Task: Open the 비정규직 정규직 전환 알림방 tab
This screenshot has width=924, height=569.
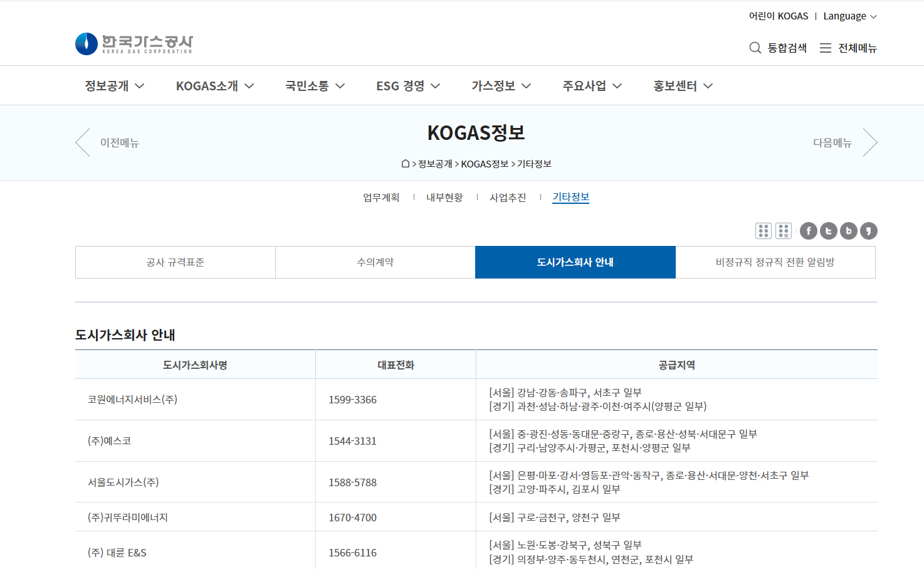Action: click(775, 262)
